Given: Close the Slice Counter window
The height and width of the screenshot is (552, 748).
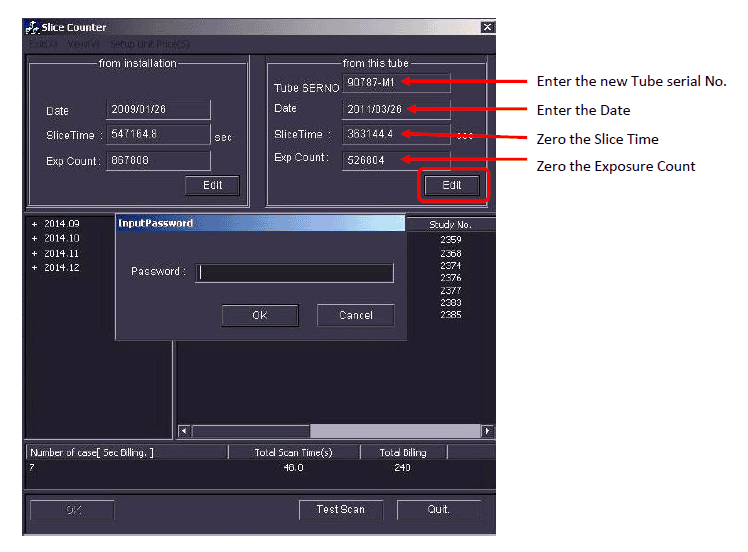Looking at the screenshot, I should pyautogui.click(x=487, y=27).
